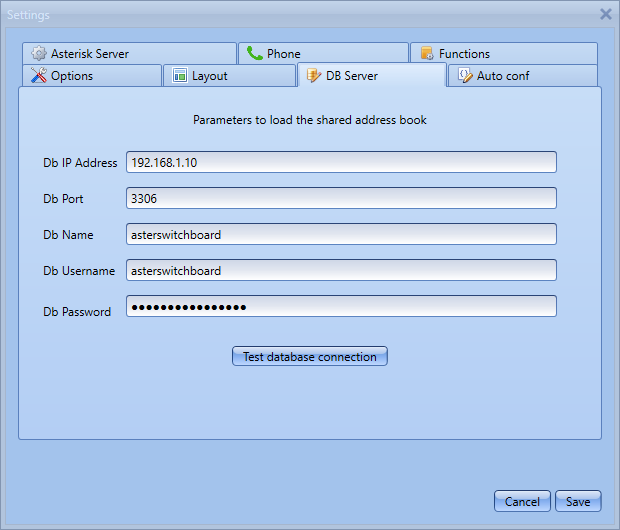Click the 'Db Port' label
620x530 pixels.
(63, 199)
